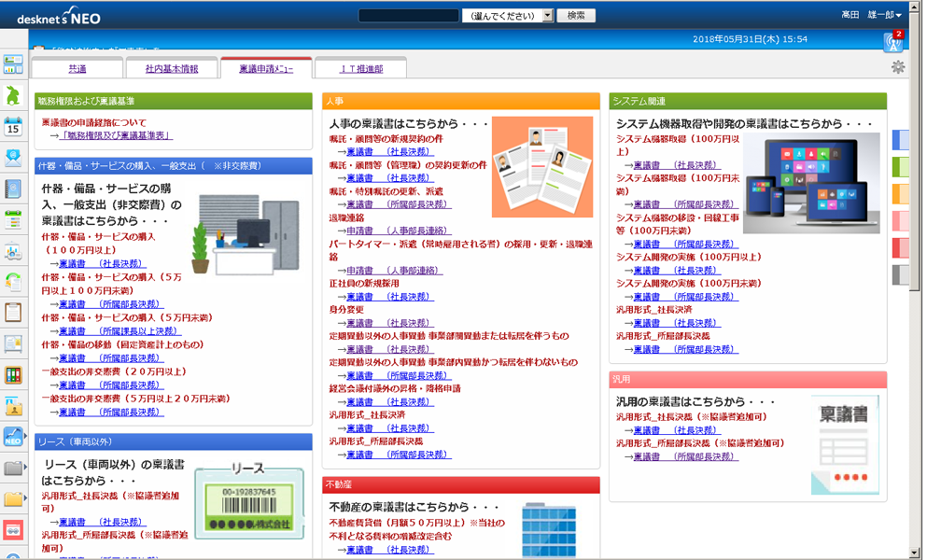Click the desknet's NEO logo
Image resolution: width=927 pixels, height=560 pixels.
(58, 17)
